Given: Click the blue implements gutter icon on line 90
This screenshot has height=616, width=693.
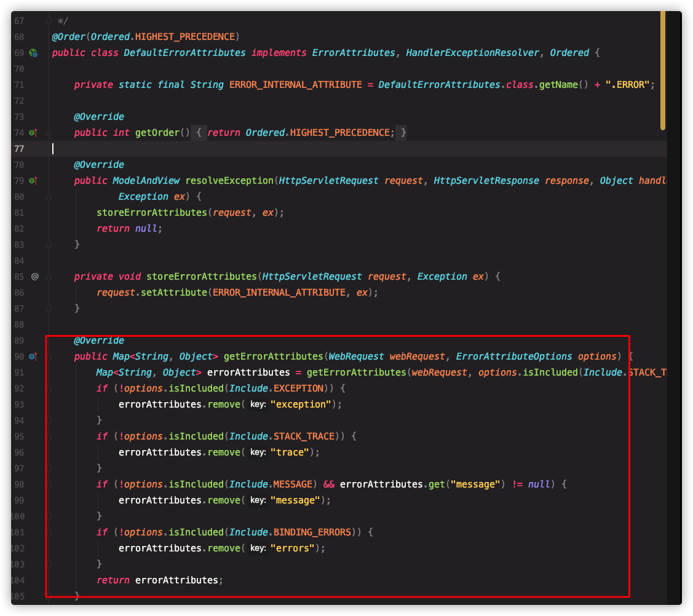Looking at the screenshot, I should coord(33,356).
